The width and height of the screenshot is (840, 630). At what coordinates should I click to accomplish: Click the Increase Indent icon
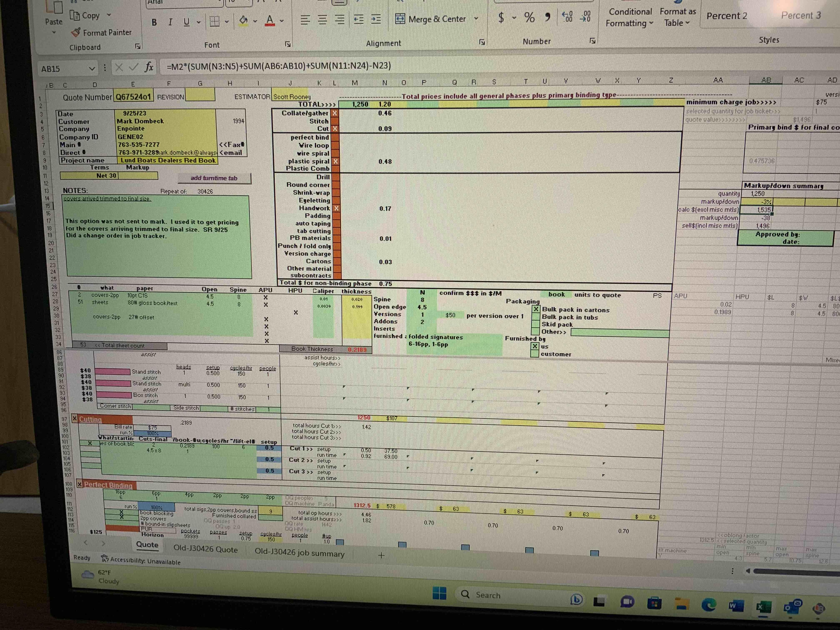coord(376,19)
